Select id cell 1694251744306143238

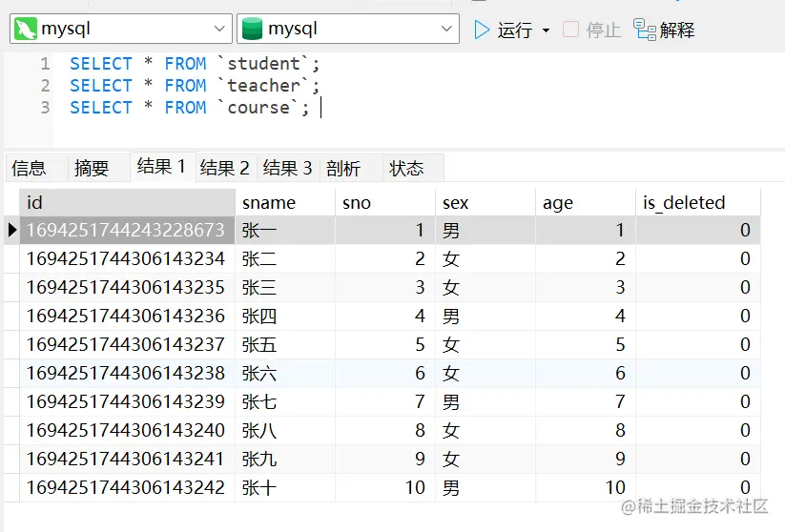(127, 373)
